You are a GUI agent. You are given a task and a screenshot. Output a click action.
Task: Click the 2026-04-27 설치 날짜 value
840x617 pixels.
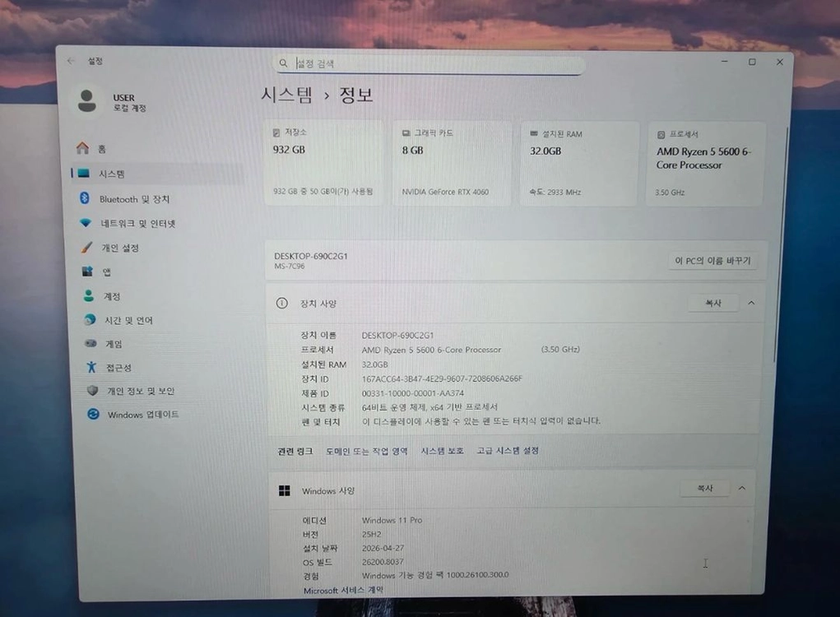(x=383, y=548)
